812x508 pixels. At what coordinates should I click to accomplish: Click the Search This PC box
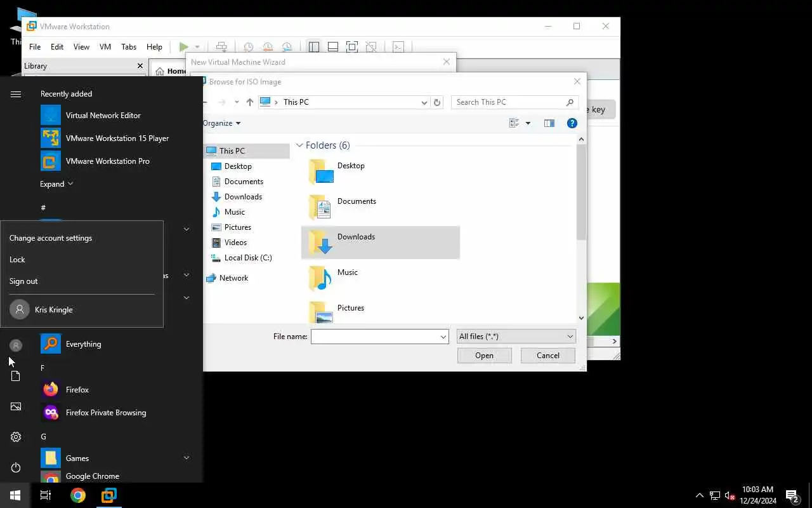pos(514,102)
